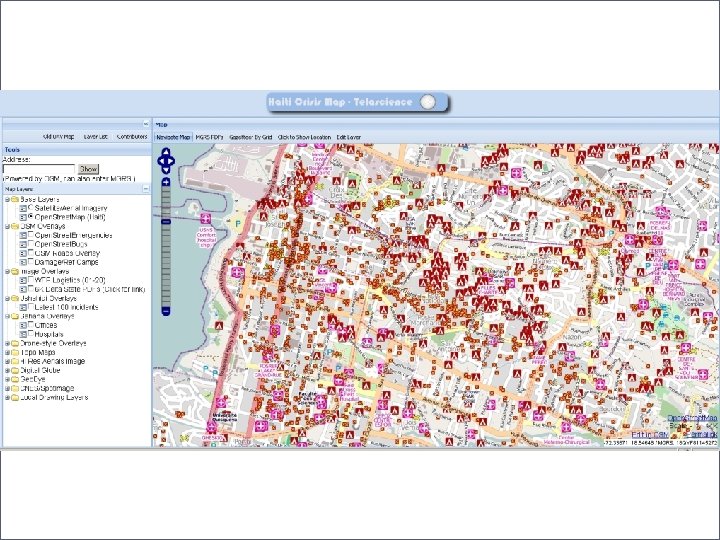The width and height of the screenshot is (720, 540).
Task: Collapse the Ushahidi Overlays tree node
Action: [7, 298]
